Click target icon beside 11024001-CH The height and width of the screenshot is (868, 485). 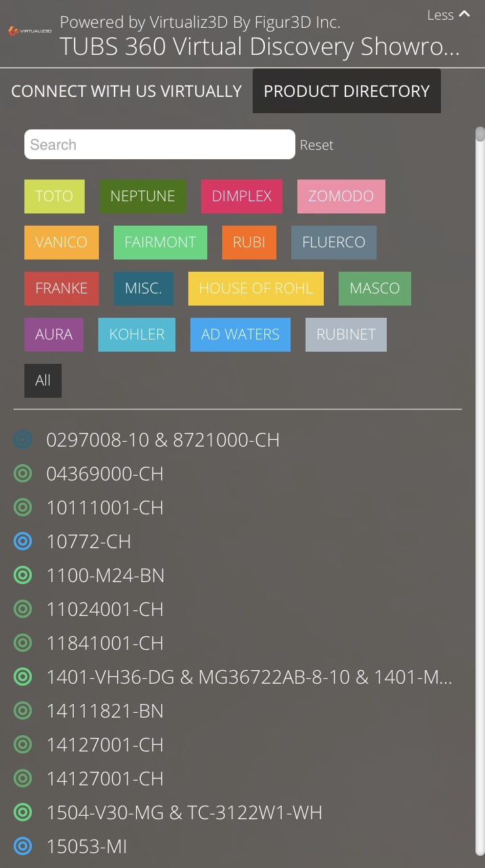(23, 609)
